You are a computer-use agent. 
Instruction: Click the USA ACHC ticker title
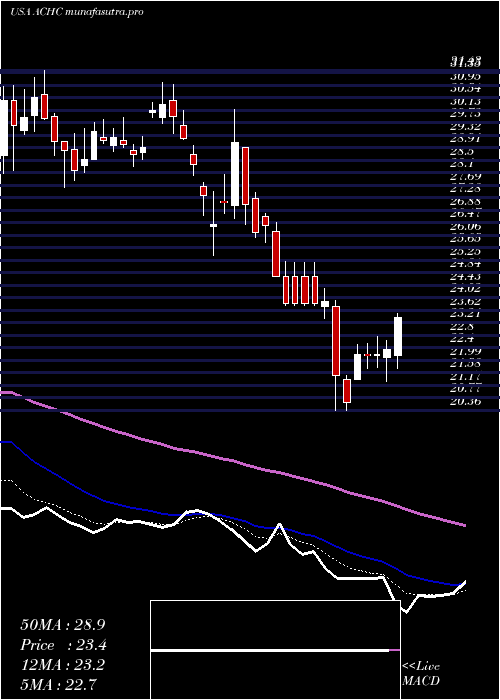[x=77, y=12]
